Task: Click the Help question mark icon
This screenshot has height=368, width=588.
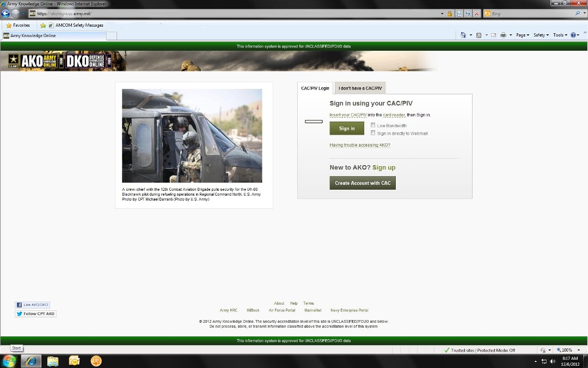Action: click(573, 35)
